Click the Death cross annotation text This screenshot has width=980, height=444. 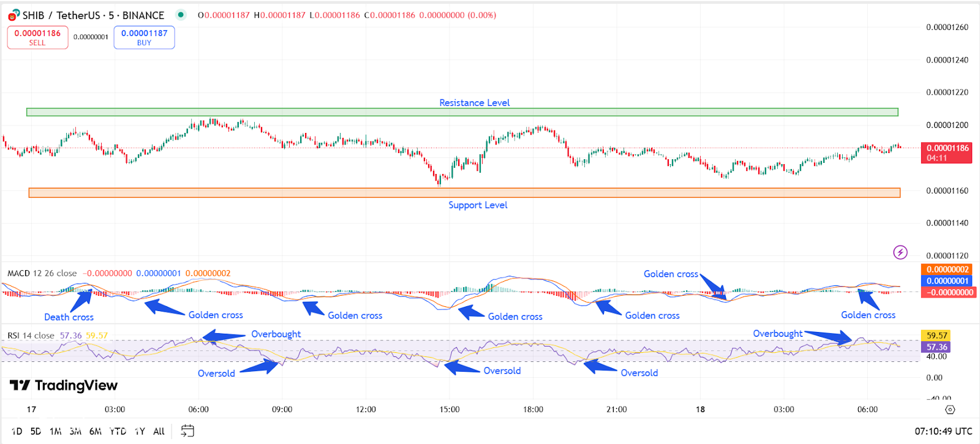tap(69, 317)
